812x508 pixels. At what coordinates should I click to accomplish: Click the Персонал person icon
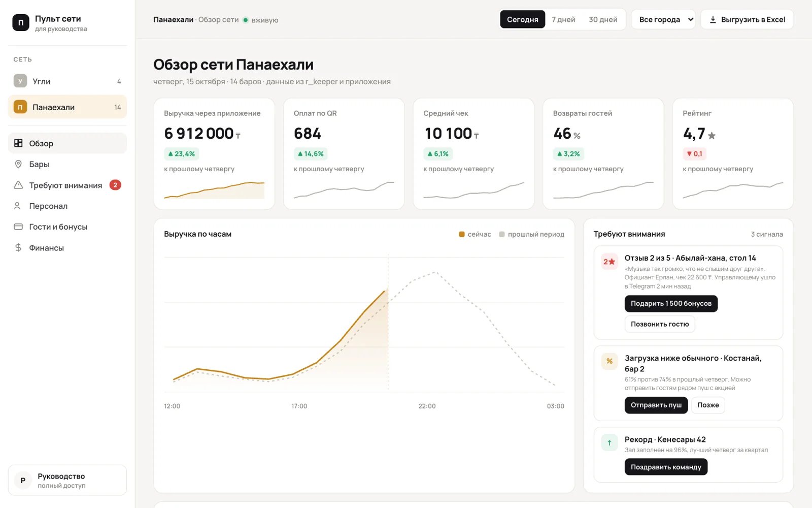[x=17, y=206]
